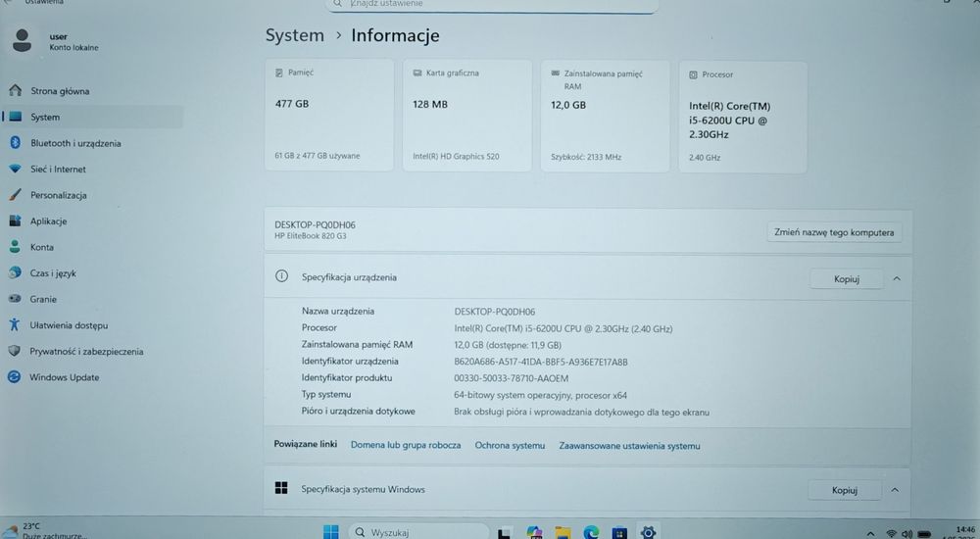Open Zaawansowane ustawienia systemu link

629,446
